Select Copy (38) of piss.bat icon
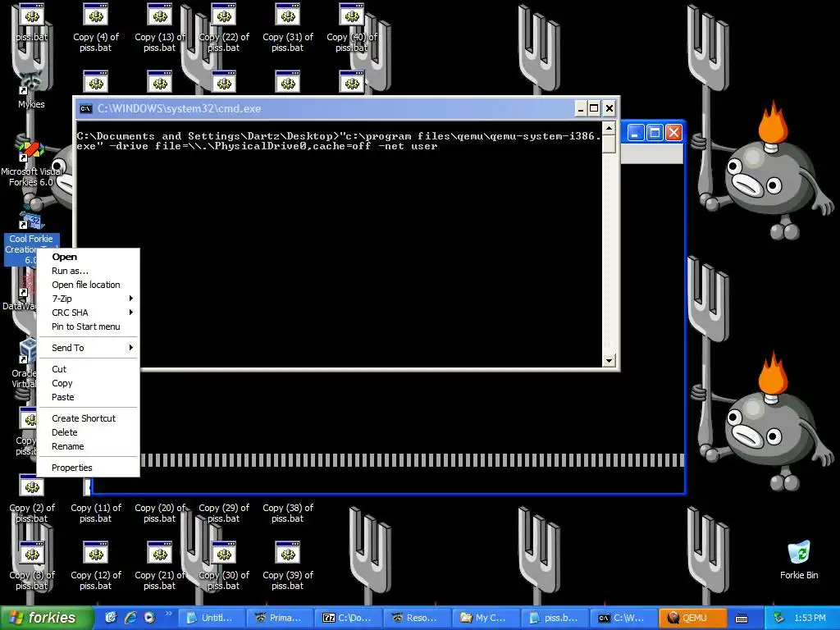Screen dimensions: 840x630 [x=288, y=512]
